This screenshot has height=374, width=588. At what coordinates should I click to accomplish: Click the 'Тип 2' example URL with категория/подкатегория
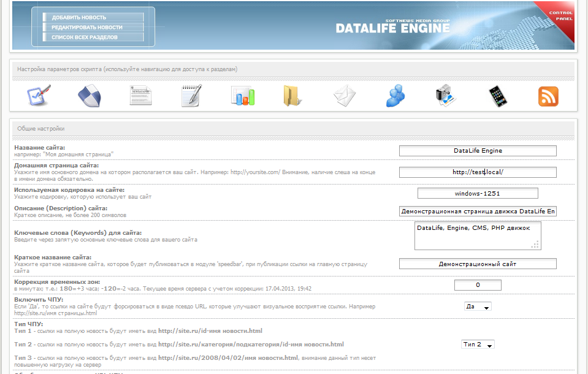[251, 345]
